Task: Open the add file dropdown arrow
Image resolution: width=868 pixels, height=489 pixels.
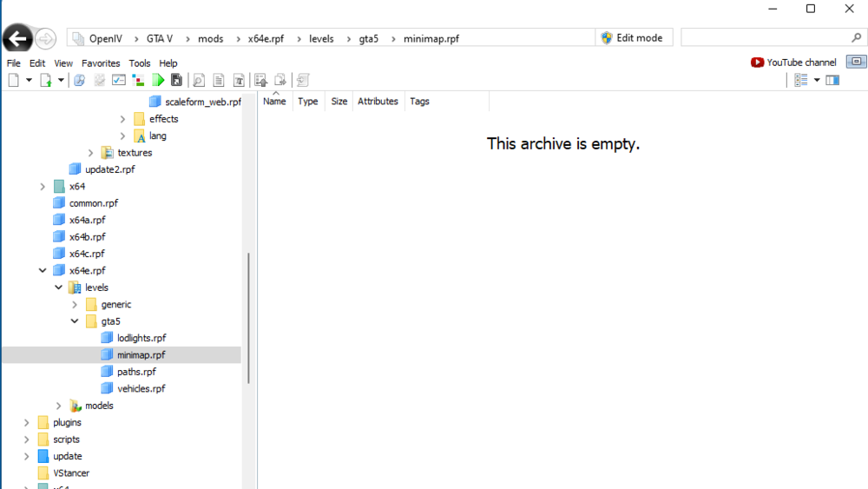Action: pos(61,80)
